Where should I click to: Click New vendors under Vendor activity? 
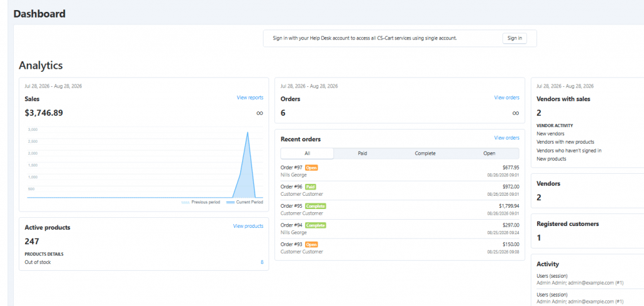click(x=550, y=133)
